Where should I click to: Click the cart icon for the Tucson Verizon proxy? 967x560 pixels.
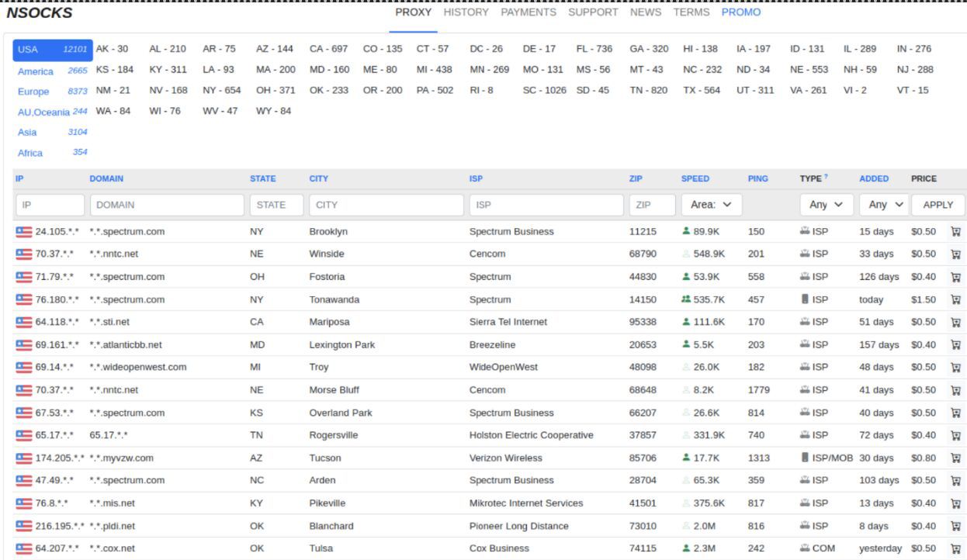[955, 458]
